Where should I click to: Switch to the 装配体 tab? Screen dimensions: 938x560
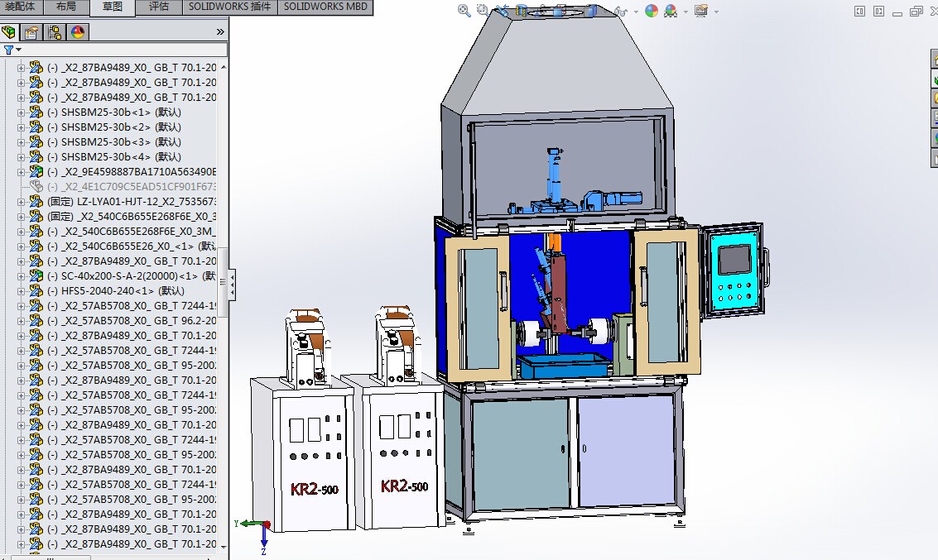20,7
